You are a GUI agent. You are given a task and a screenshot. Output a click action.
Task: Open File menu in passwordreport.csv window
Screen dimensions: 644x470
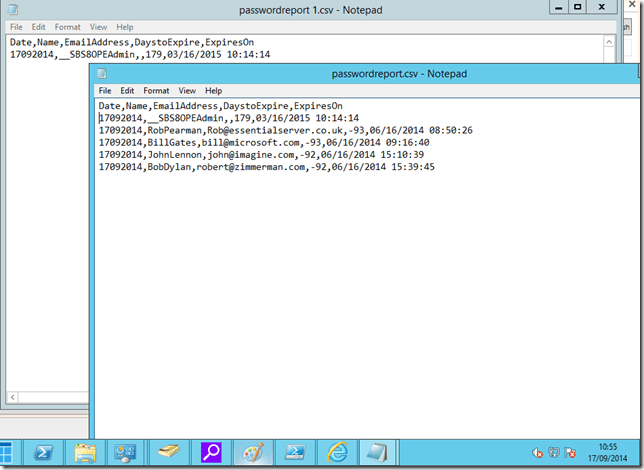(x=105, y=90)
